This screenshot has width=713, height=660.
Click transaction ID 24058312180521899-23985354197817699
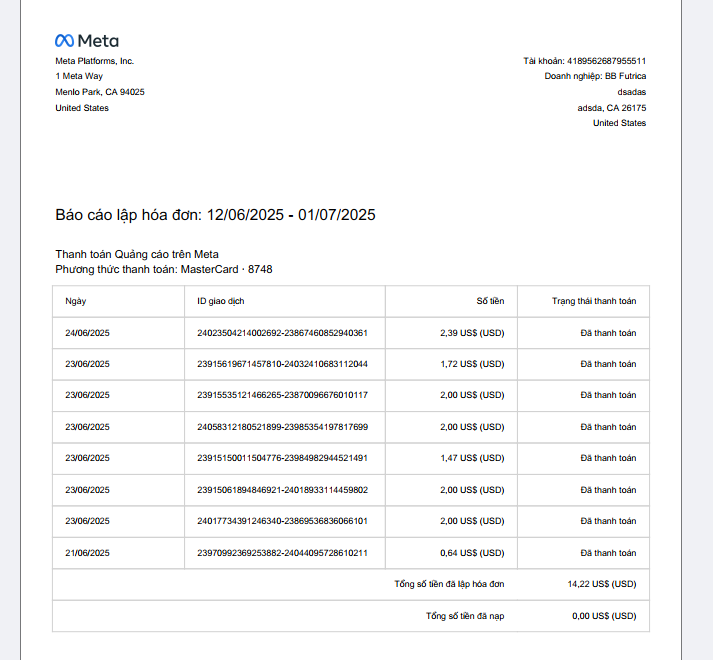[282, 427]
